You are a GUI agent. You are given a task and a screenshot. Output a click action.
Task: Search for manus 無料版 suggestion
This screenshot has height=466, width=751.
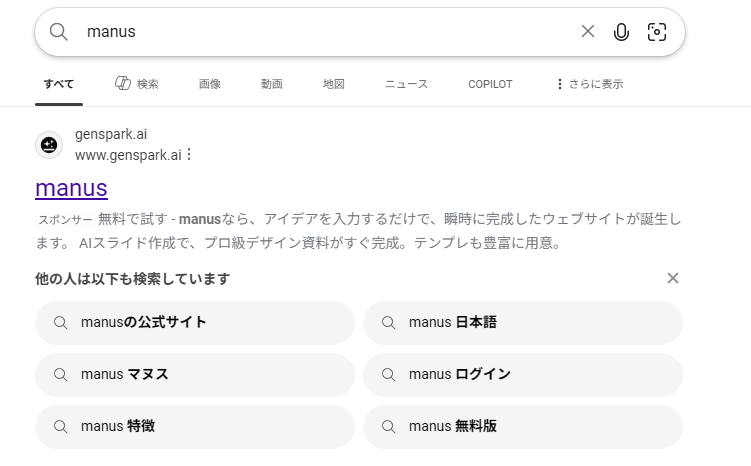(523, 427)
